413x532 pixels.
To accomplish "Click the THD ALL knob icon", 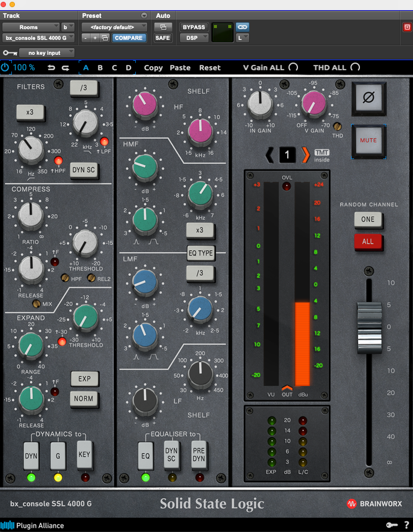I will 355,67.
